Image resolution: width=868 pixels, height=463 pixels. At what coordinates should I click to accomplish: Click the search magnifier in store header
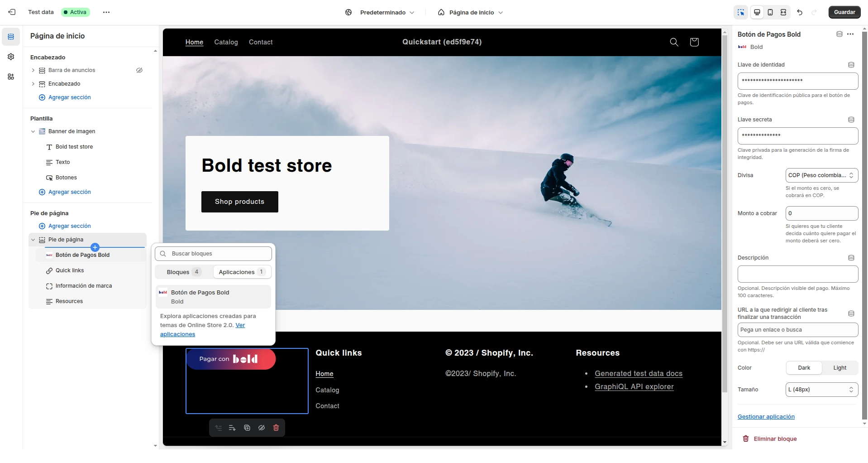pyautogui.click(x=674, y=42)
